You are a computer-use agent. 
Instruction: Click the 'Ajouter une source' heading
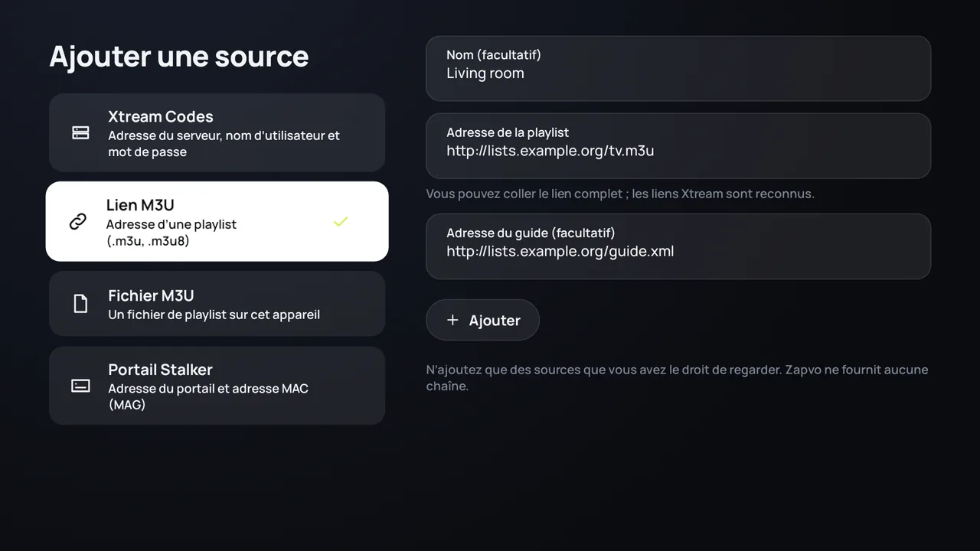(x=179, y=56)
